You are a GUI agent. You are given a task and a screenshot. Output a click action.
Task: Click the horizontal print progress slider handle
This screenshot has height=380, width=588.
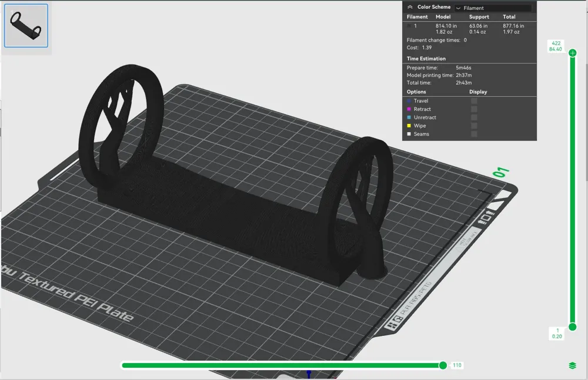[443, 365]
